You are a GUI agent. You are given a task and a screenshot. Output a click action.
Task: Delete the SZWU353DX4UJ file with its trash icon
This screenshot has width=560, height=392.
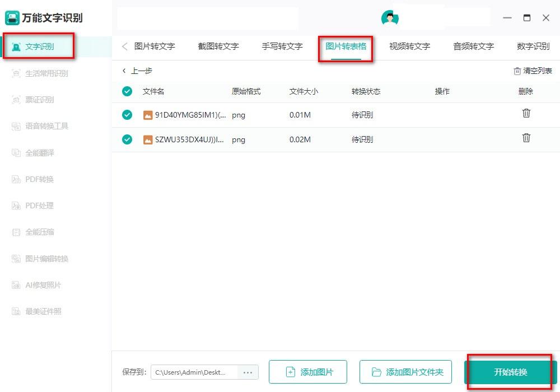pyautogui.click(x=526, y=138)
